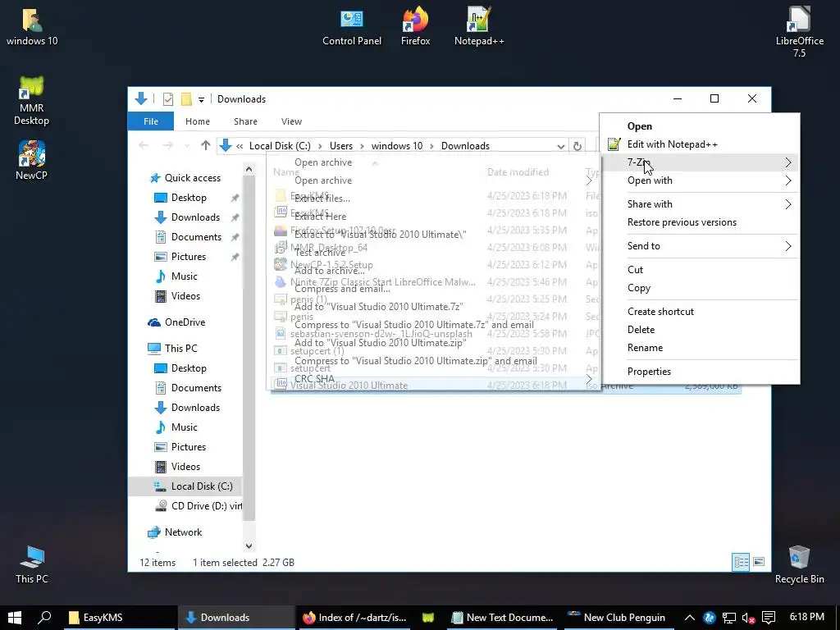Screen dimensions: 840x630
Task: Choose Create shortcut in context menu
Action: point(700,312)
